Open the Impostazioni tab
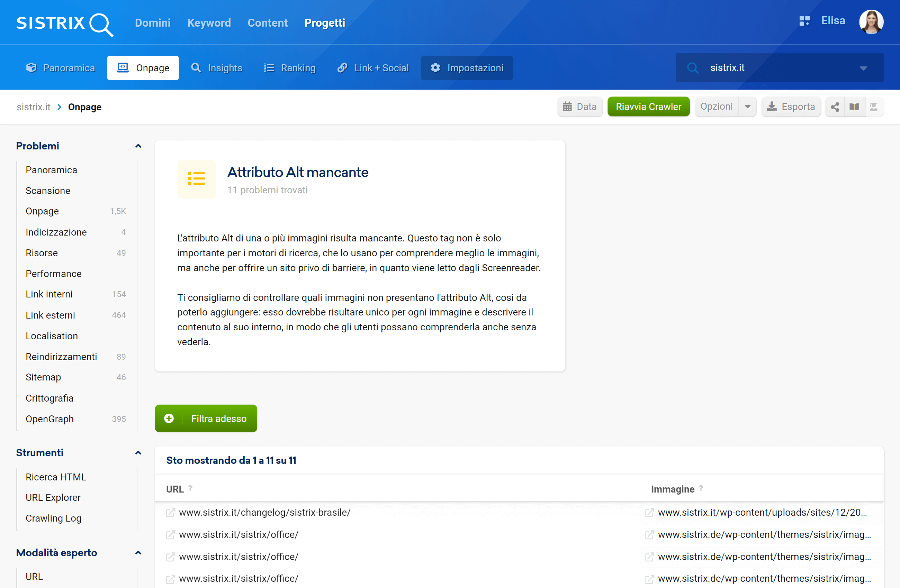The width and height of the screenshot is (900, 588). pos(467,68)
